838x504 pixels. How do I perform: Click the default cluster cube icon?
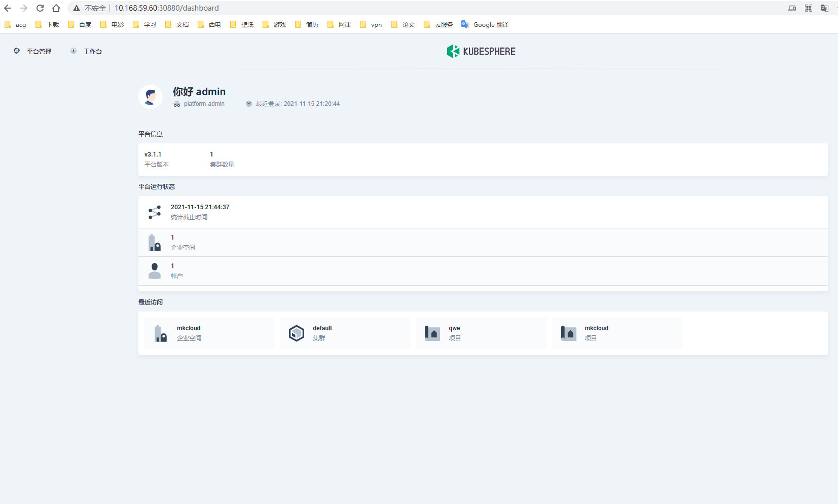tap(297, 333)
